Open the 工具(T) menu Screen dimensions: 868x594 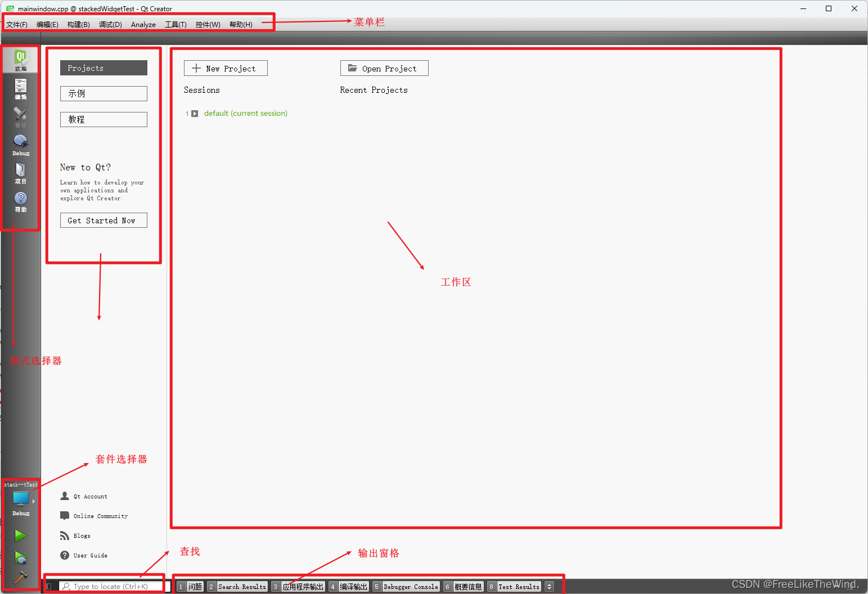click(x=176, y=25)
